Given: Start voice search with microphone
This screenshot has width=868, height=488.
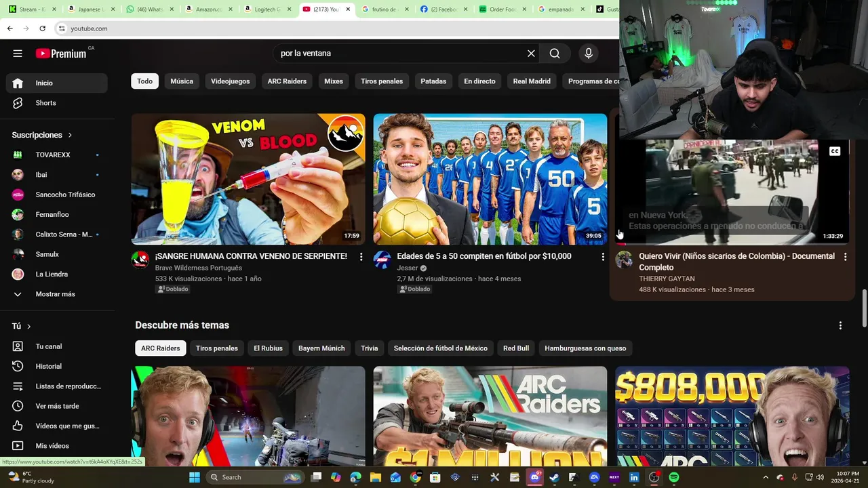Looking at the screenshot, I should pyautogui.click(x=589, y=54).
